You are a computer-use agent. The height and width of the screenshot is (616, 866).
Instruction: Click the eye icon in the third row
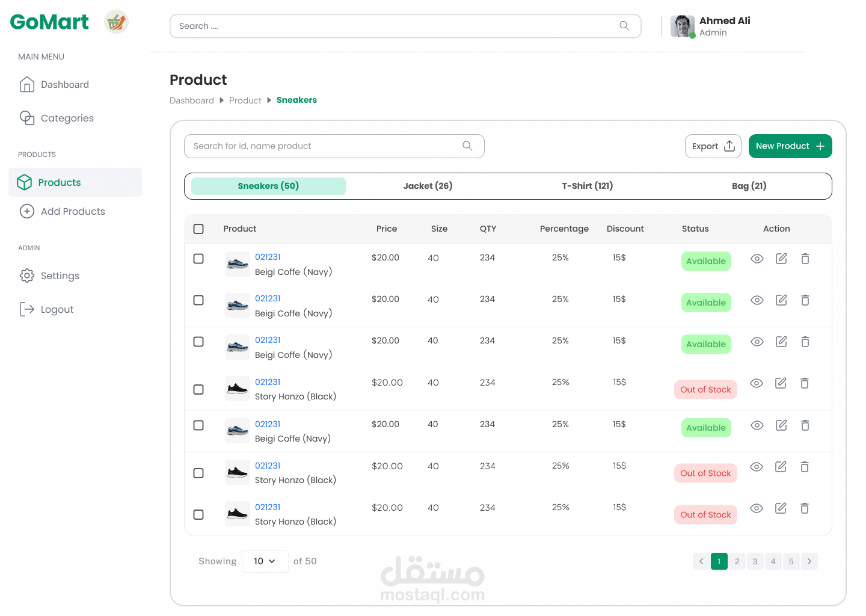click(x=757, y=342)
